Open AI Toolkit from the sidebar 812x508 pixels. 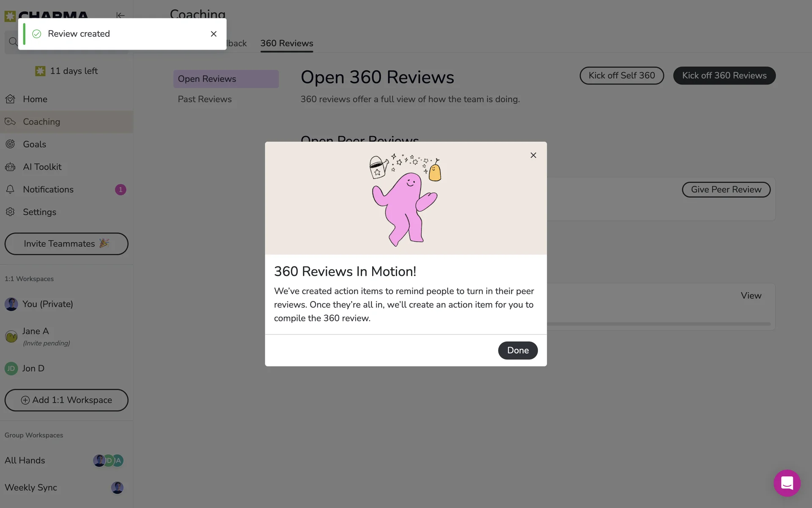point(42,167)
